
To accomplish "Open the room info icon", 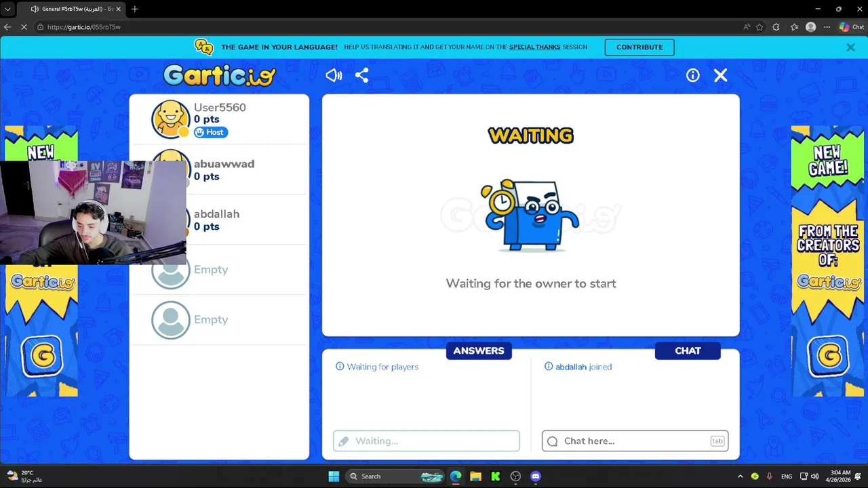I will [692, 75].
